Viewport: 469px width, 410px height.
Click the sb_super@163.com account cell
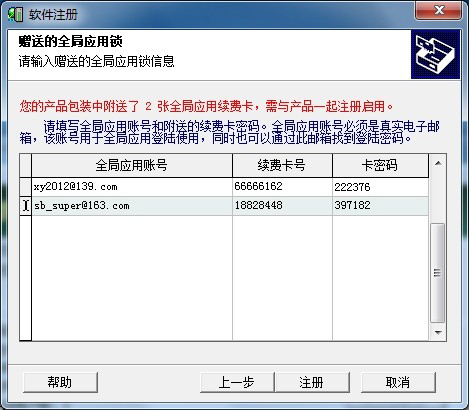[132, 206]
